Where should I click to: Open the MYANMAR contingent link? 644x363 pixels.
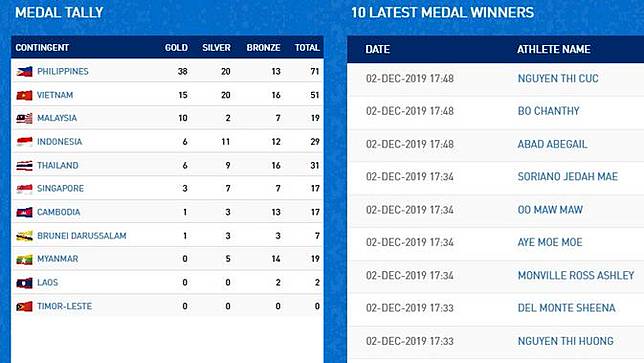point(58,259)
